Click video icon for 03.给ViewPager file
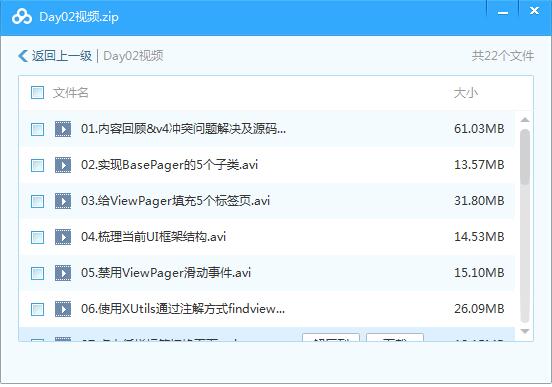 click(63, 201)
